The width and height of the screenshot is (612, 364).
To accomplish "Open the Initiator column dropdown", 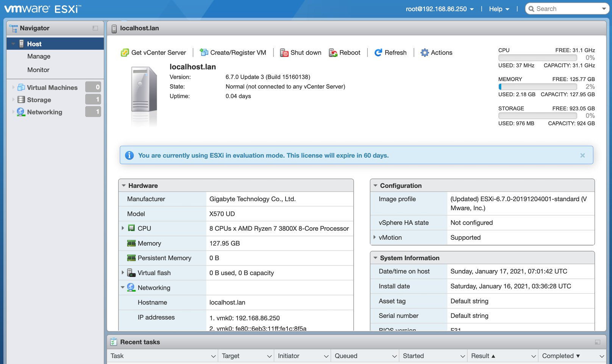I will pos(326,356).
